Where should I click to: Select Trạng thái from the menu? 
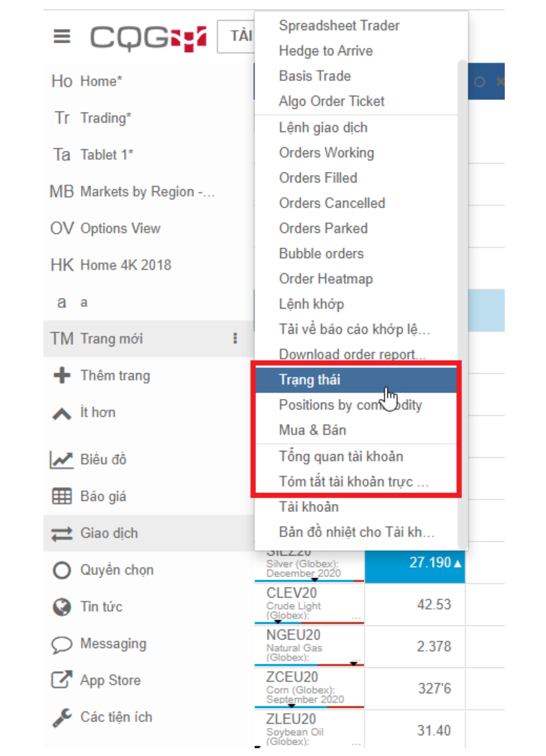[309, 380]
